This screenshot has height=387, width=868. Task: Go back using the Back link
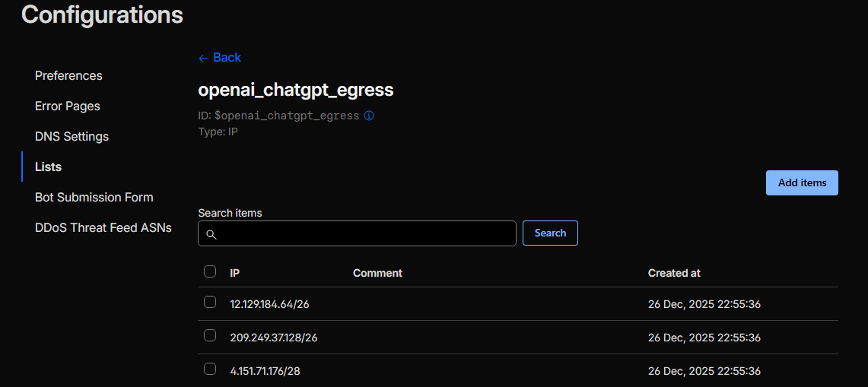pyautogui.click(x=219, y=58)
